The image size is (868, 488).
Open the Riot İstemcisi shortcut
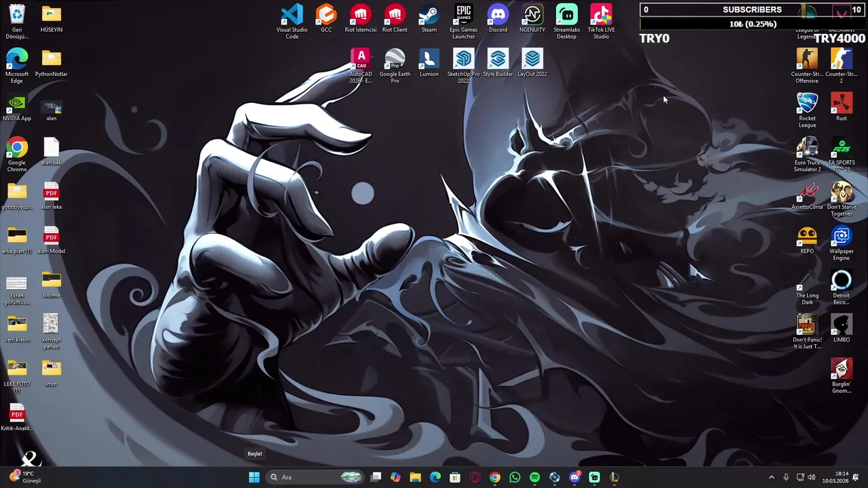[360, 18]
